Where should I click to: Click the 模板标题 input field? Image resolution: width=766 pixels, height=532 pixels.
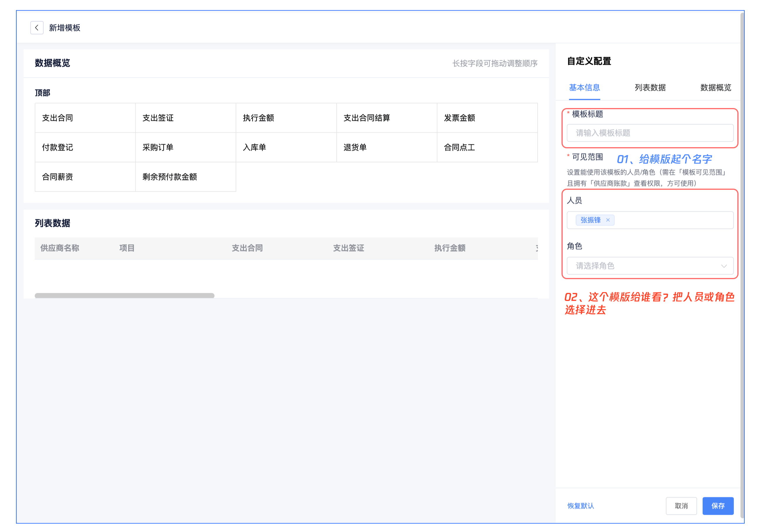(x=650, y=133)
